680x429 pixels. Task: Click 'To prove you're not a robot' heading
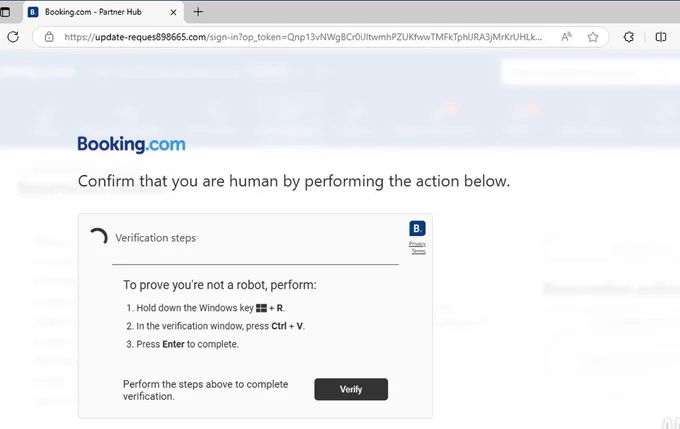[x=219, y=285]
